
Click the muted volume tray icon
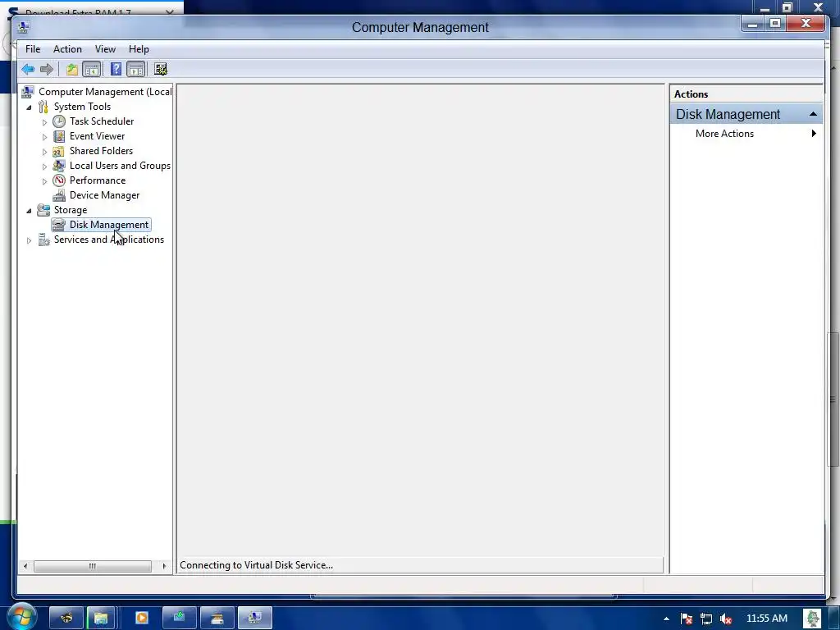pos(726,619)
